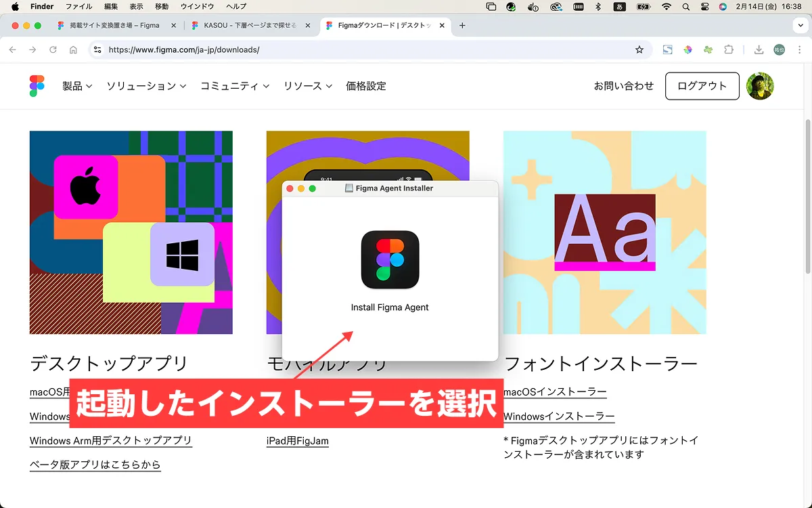Go to the browser home page icon
Screen dimensions: 812x508
coord(73,49)
